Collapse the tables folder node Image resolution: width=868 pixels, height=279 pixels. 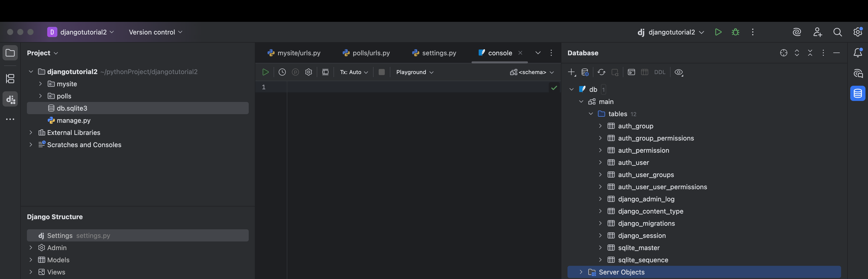(x=591, y=114)
